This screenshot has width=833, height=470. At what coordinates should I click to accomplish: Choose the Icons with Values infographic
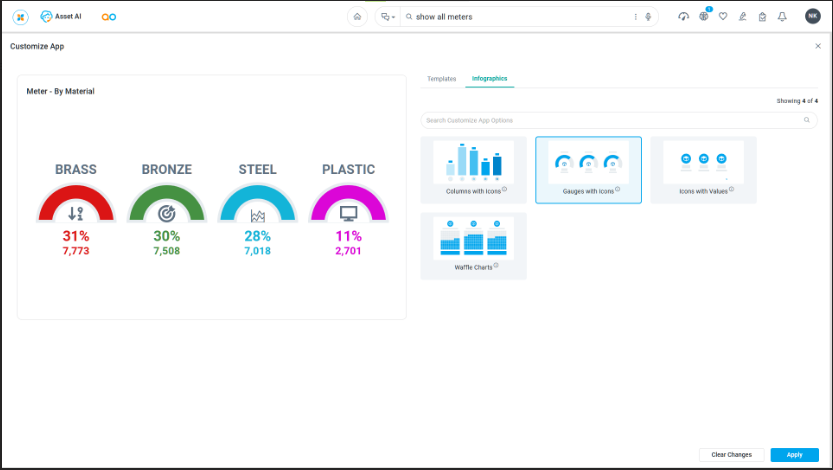(x=703, y=168)
